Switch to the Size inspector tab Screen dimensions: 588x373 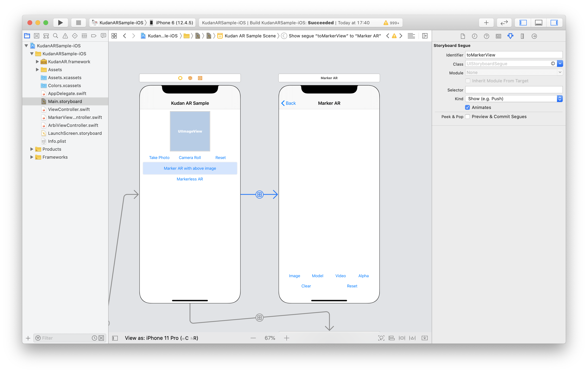tap(522, 36)
